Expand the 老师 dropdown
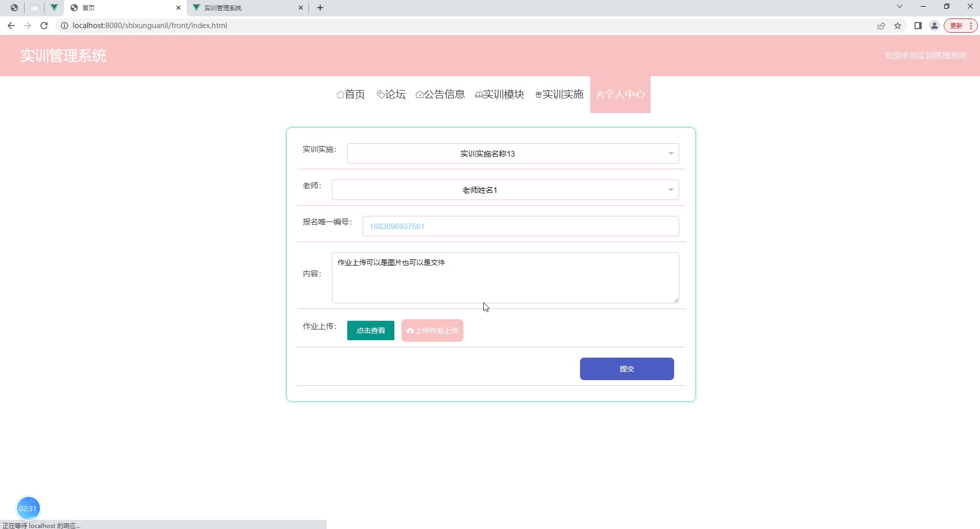980x529 pixels. click(505, 190)
